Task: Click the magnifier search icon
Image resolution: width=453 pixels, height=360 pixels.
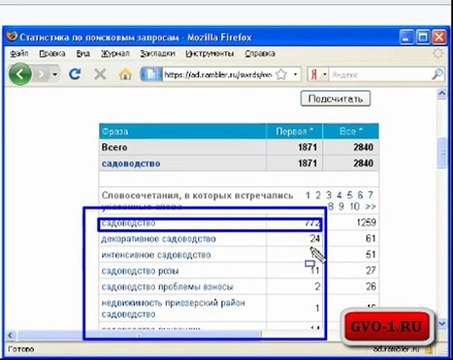Action: (437, 74)
